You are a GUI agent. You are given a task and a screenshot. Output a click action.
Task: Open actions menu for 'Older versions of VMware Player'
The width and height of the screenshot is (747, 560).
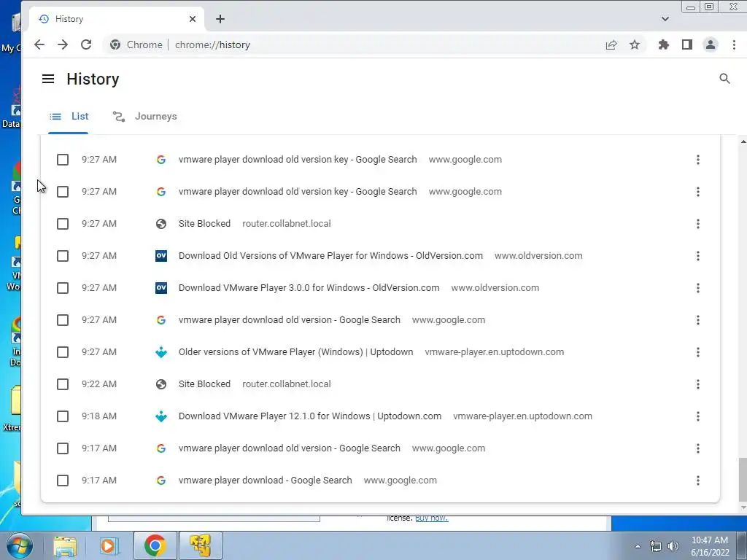point(698,352)
